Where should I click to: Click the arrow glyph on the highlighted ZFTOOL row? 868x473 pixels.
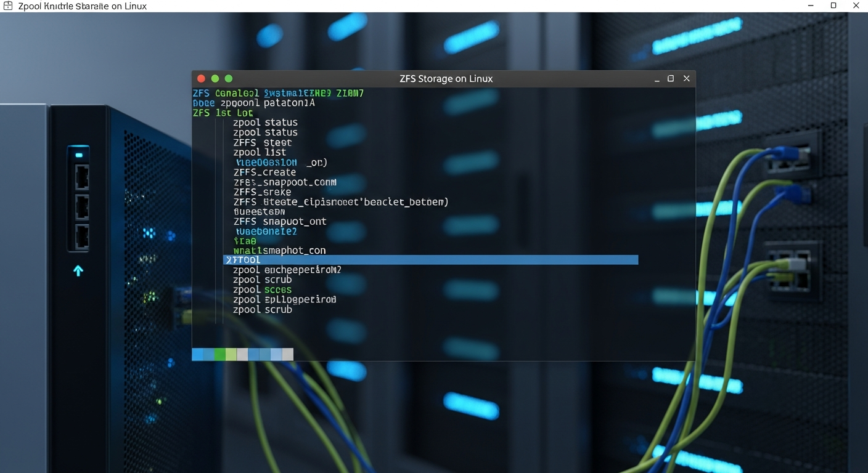coord(229,259)
